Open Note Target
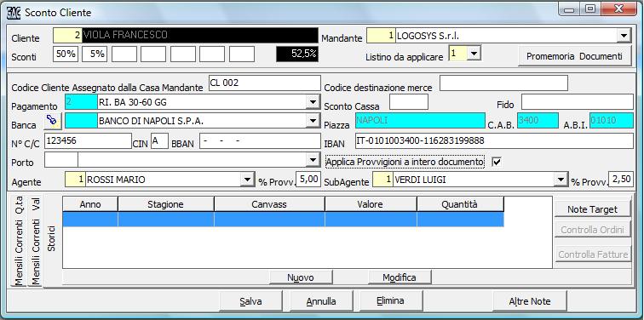Image resolution: width=644 pixels, height=320 pixels. [x=592, y=209]
